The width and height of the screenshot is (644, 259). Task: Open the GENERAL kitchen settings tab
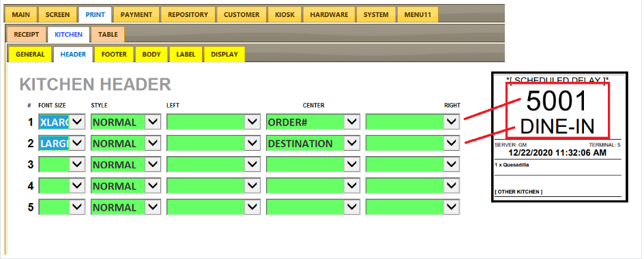[x=30, y=54]
